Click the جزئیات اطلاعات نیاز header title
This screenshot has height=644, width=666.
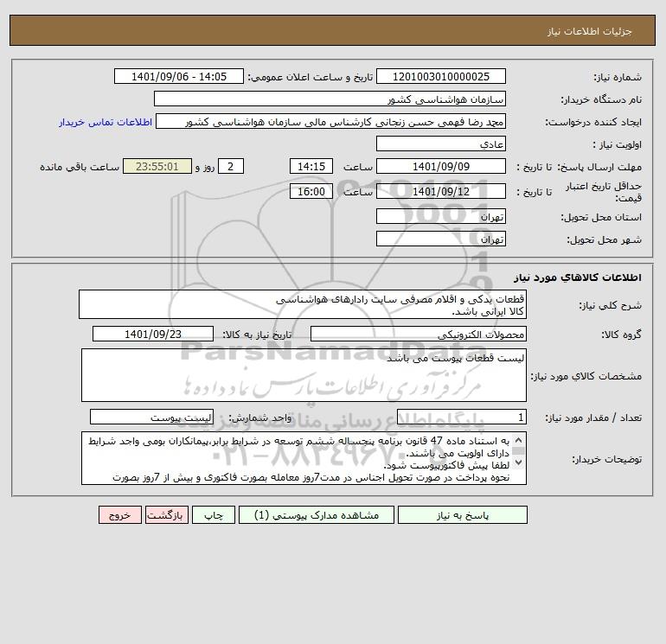[590, 31]
